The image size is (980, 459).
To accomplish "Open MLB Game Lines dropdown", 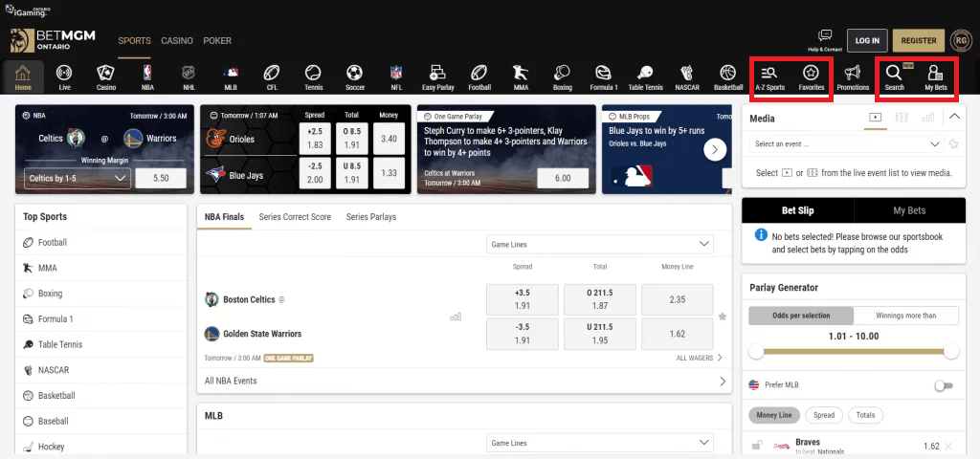I will [x=600, y=443].
